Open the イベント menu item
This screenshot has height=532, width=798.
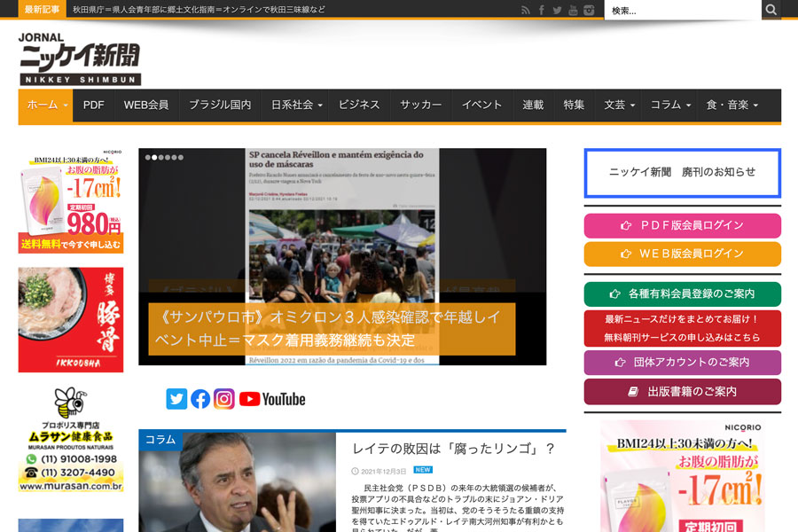tap(482, 105)
